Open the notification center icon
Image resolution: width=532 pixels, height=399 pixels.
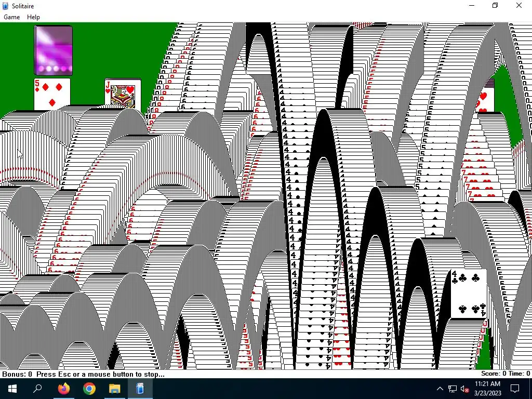point(515,389)
